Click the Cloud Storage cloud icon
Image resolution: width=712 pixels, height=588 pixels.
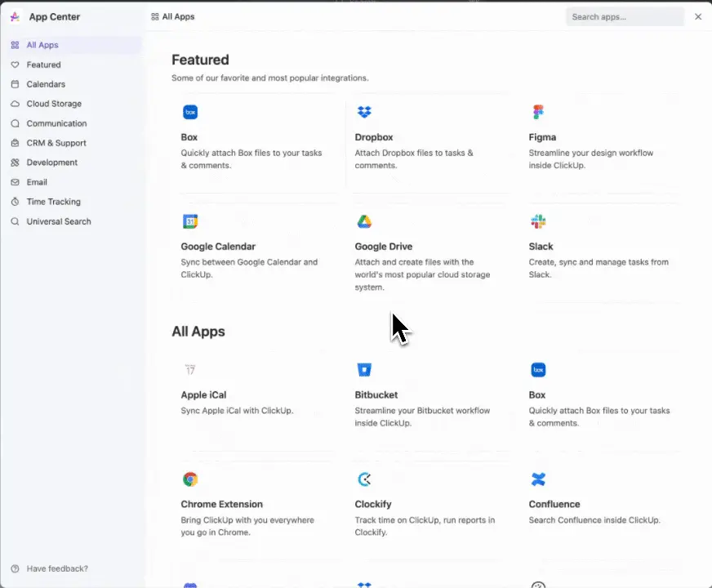pyautogui.click(x=15, y=104)
